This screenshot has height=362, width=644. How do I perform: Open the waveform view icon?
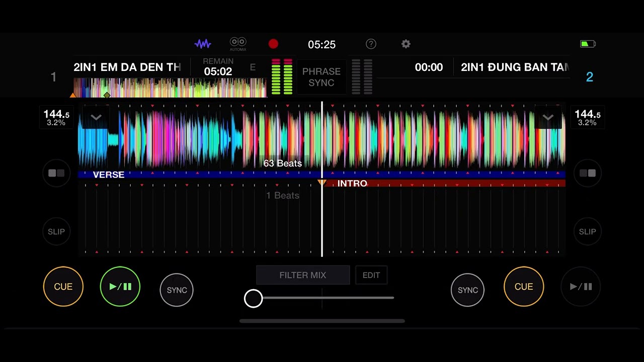point(203,44)
